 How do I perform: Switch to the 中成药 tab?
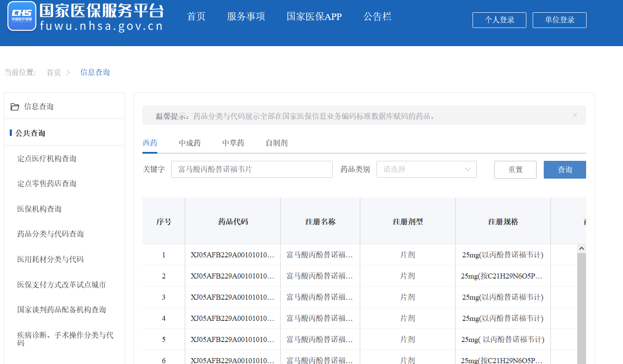click(189, 143)
